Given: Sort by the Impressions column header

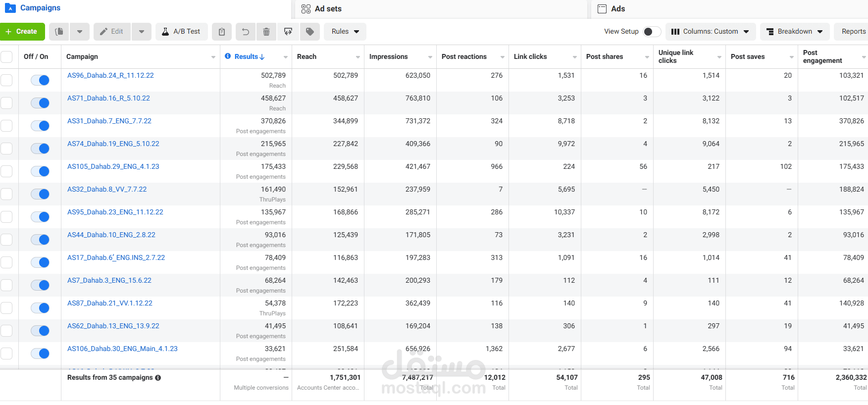Looking at the screenshot, I should [389, 56].
